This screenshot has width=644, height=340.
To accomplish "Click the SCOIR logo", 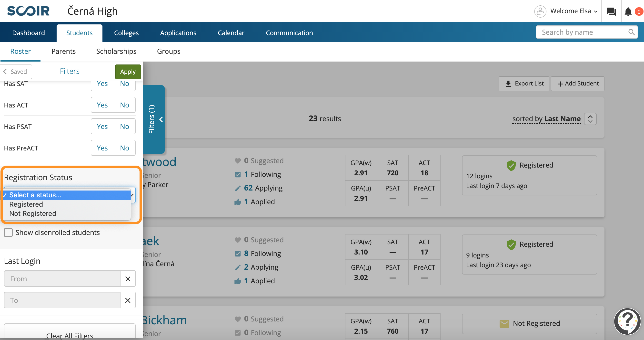I will 28,11.
